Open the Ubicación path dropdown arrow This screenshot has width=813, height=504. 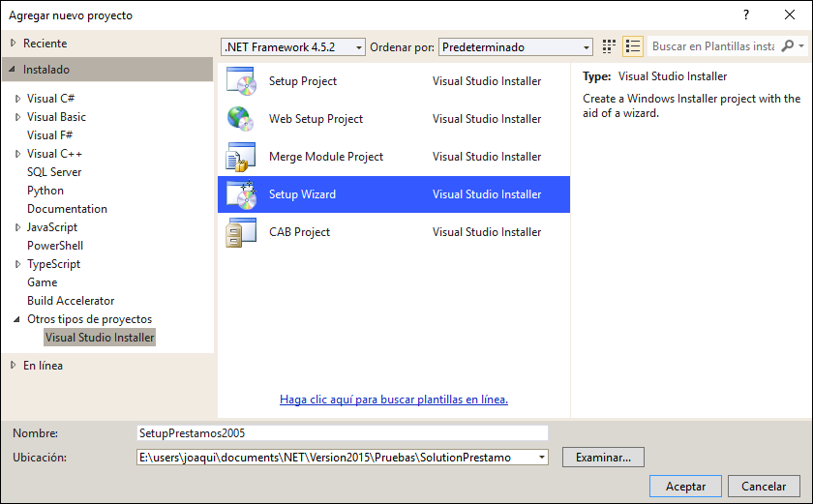(x=541, y=458)
